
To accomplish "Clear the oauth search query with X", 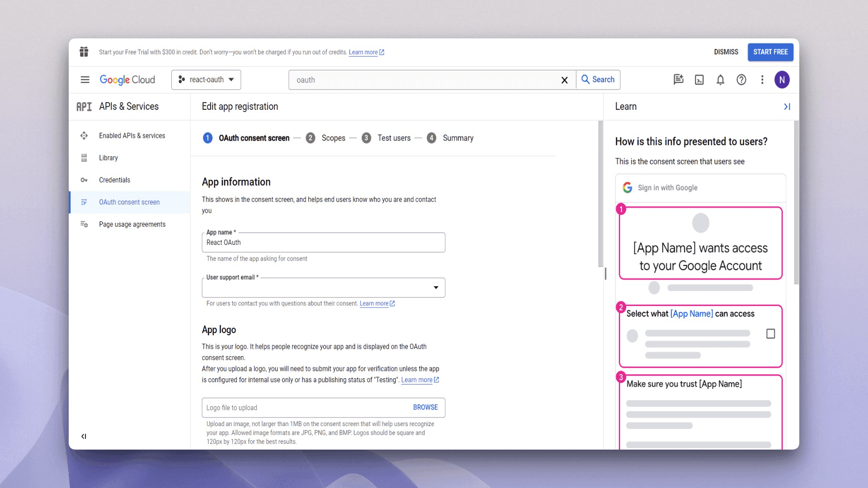I will click(564, 80).
